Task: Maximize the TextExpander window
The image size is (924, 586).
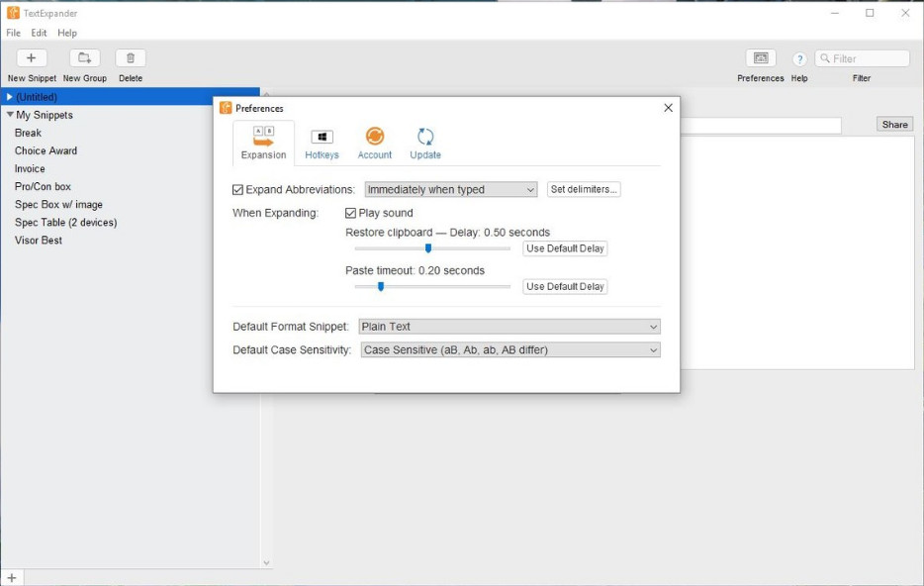Action: pos(870,13)
